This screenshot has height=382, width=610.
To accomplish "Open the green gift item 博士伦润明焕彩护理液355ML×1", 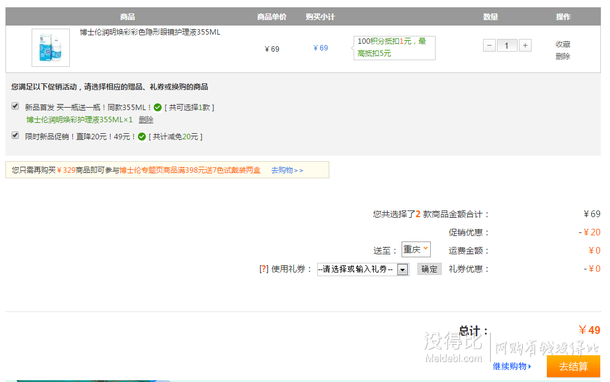I will coord(79,120).
